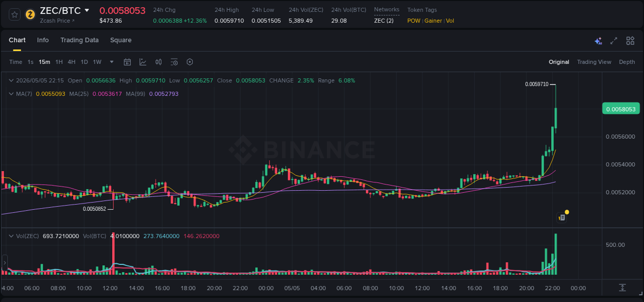Click the 0.0050852 low price marker
The height and width of the screenshot is (302, 644).
tap(94, 209)
